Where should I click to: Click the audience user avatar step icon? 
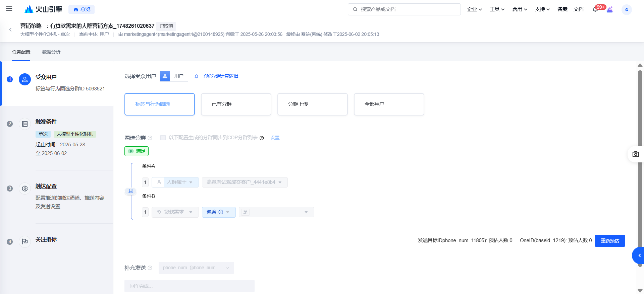tap(25, 79)
